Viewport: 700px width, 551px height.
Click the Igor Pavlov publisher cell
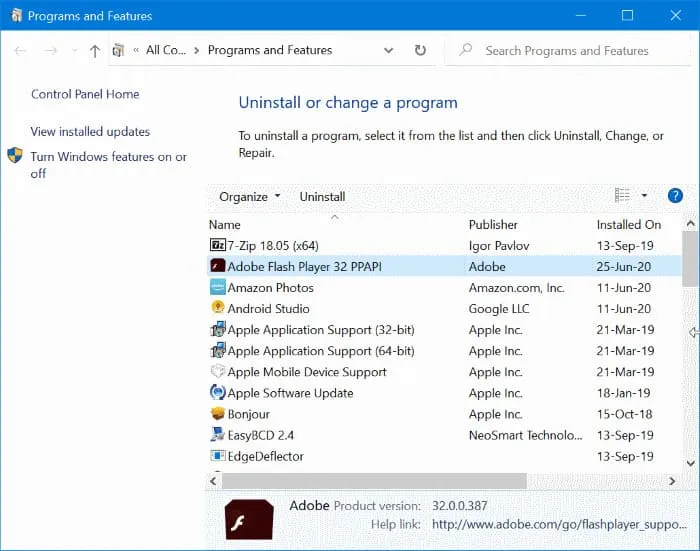click(x=499, y=246)
